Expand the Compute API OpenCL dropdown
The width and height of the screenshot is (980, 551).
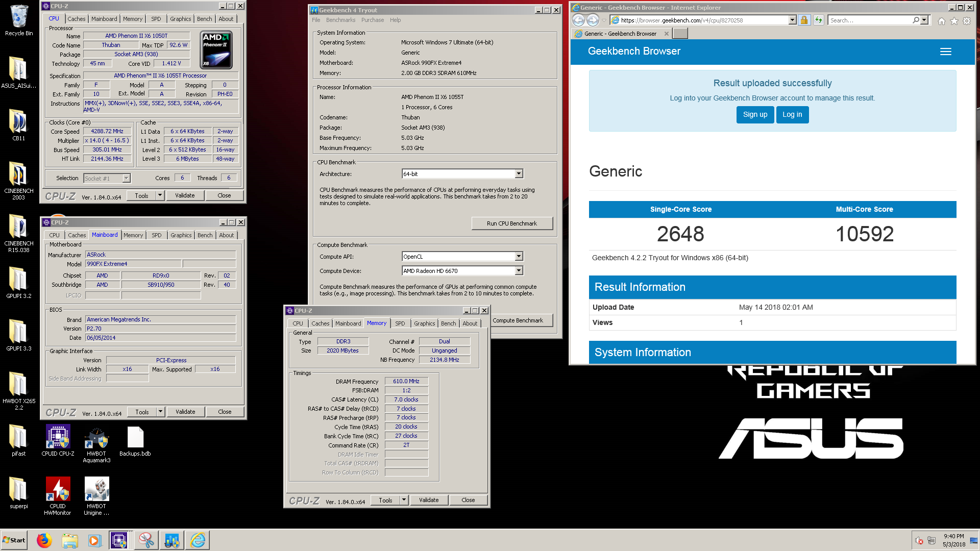click(519, 257)
